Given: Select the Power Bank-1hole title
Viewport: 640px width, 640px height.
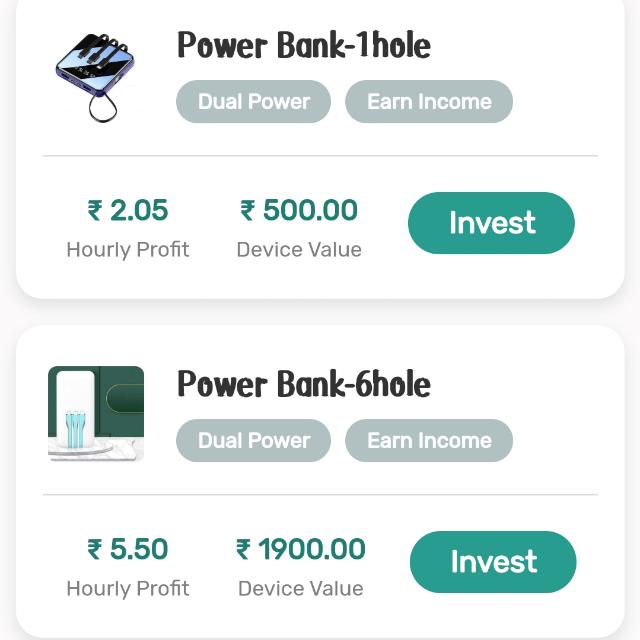Looking at the screenshot, I should (303, 45).
